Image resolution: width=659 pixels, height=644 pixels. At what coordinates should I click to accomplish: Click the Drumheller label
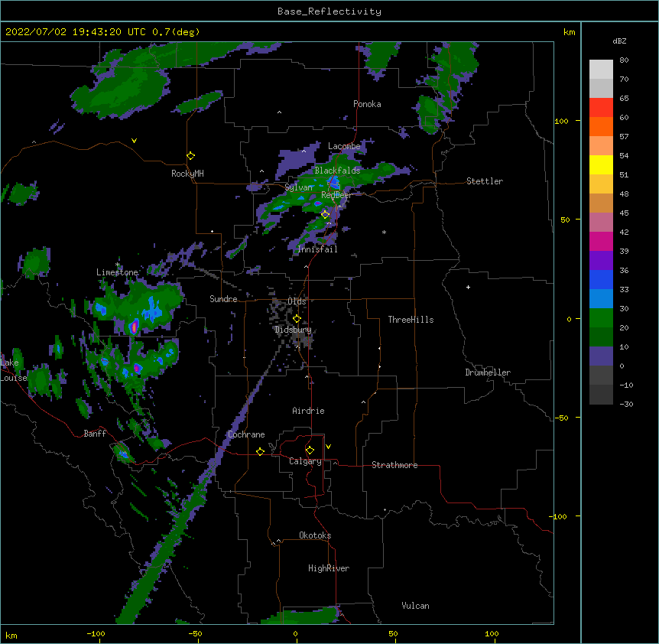coord(488,372)
